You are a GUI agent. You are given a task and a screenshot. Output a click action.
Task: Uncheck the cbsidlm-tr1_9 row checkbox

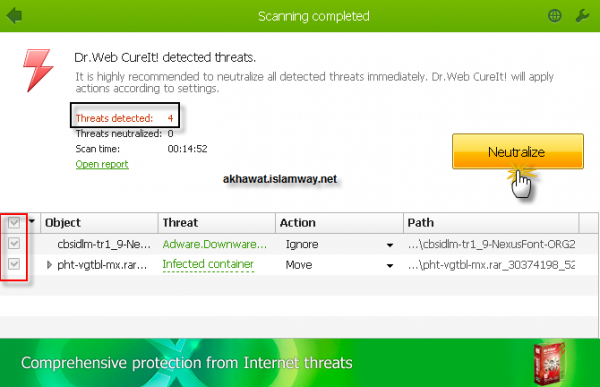point(14,243)
